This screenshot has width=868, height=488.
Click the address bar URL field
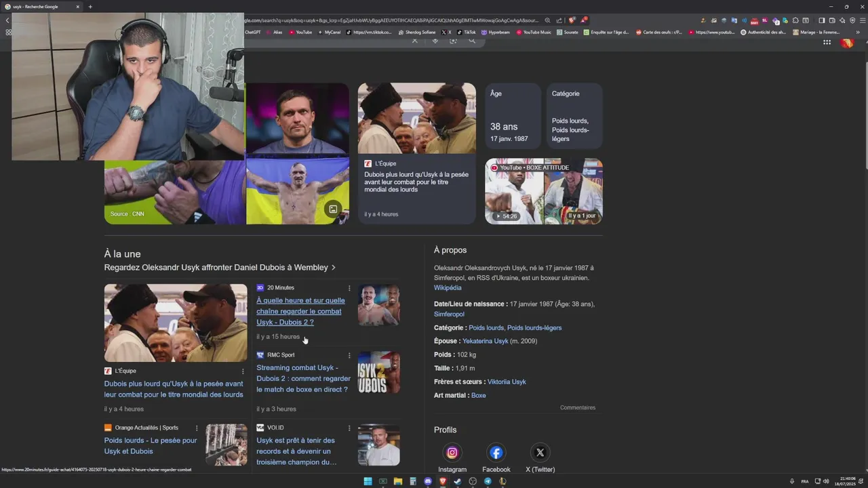tap(392, 20)
